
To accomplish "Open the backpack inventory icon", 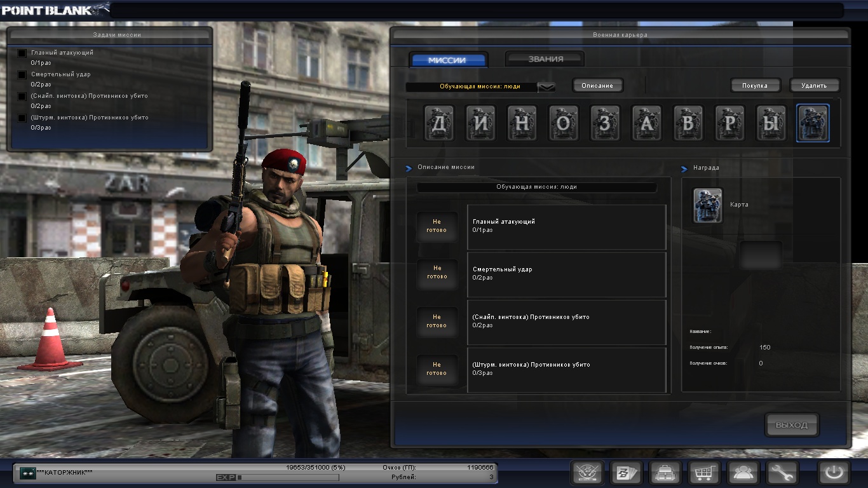I will click(x=665, y=473).
